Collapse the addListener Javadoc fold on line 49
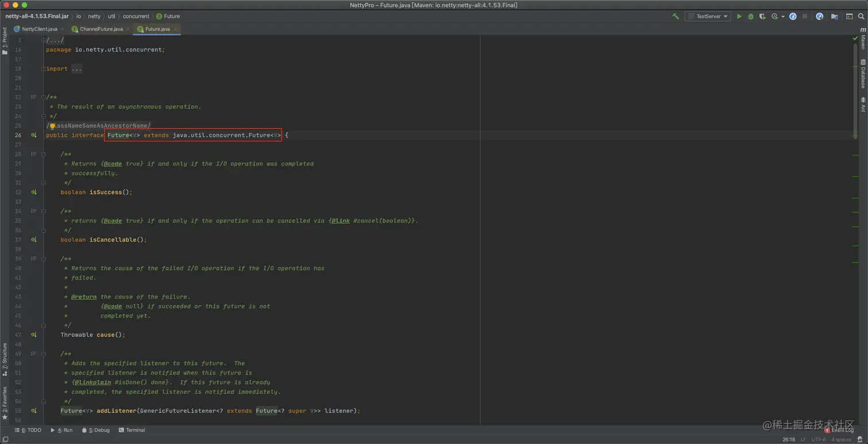868x444 pixels. point(44,354)
